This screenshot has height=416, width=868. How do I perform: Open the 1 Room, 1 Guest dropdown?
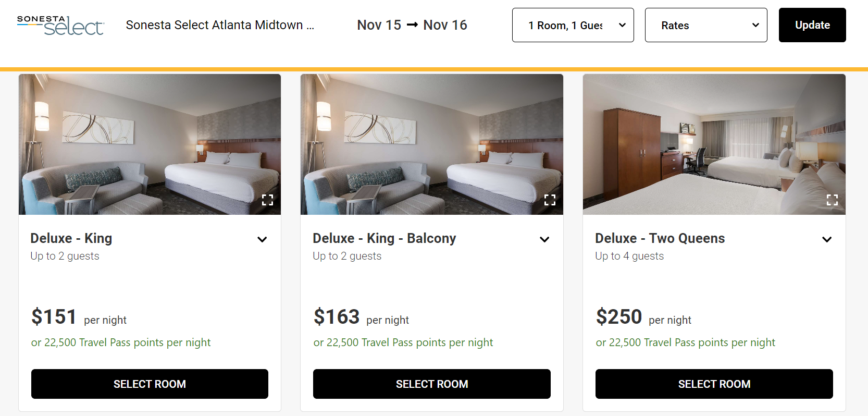(573, 25)
